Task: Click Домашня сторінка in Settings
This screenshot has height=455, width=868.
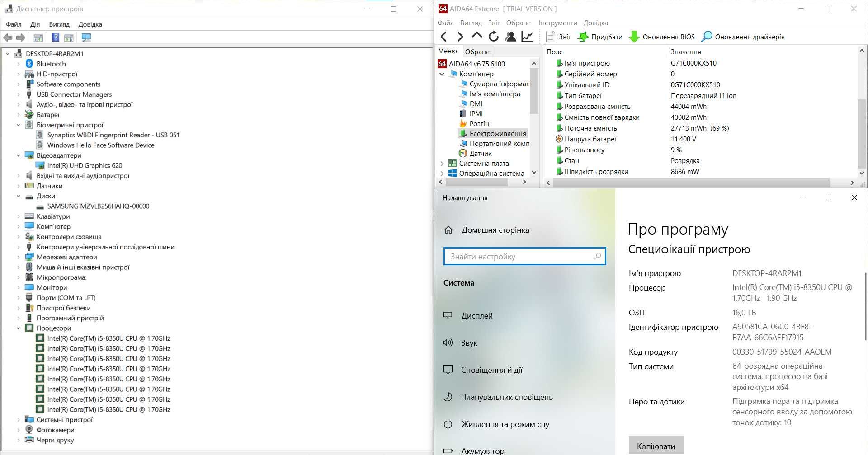Action: pos(495,230)
